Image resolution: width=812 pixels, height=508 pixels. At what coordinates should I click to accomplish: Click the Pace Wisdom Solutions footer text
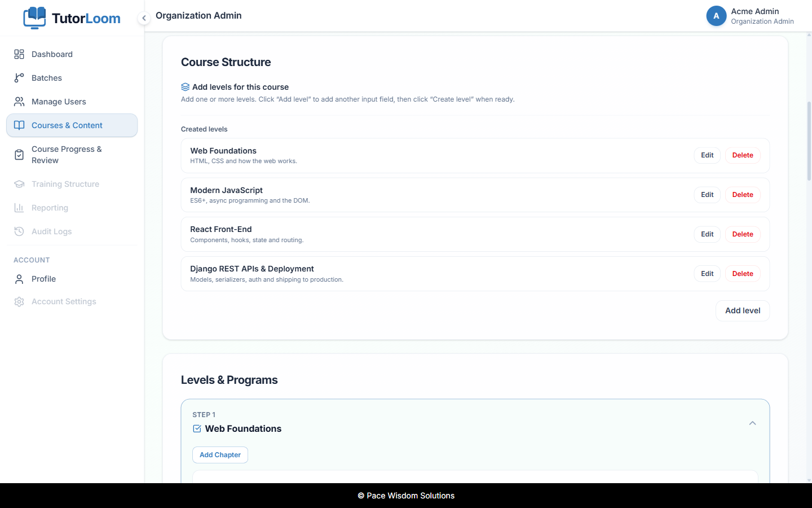tap(406, 496)
